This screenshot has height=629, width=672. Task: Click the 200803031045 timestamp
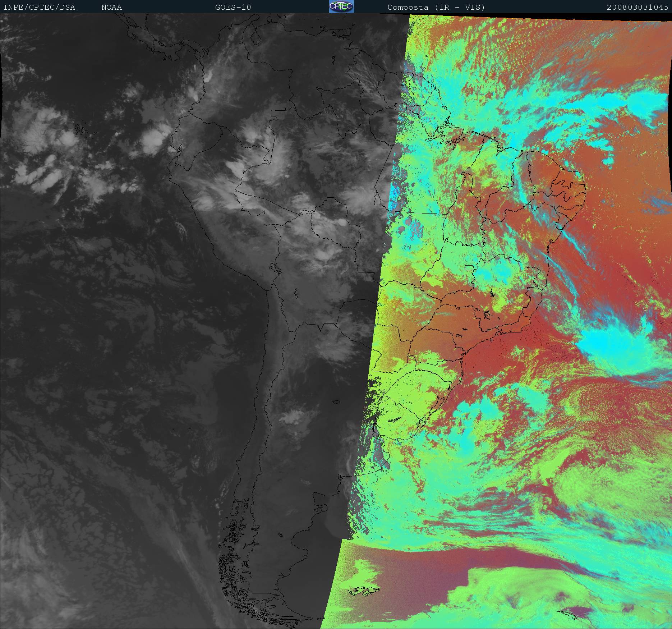pyautogui.click(x=637, y=7)
